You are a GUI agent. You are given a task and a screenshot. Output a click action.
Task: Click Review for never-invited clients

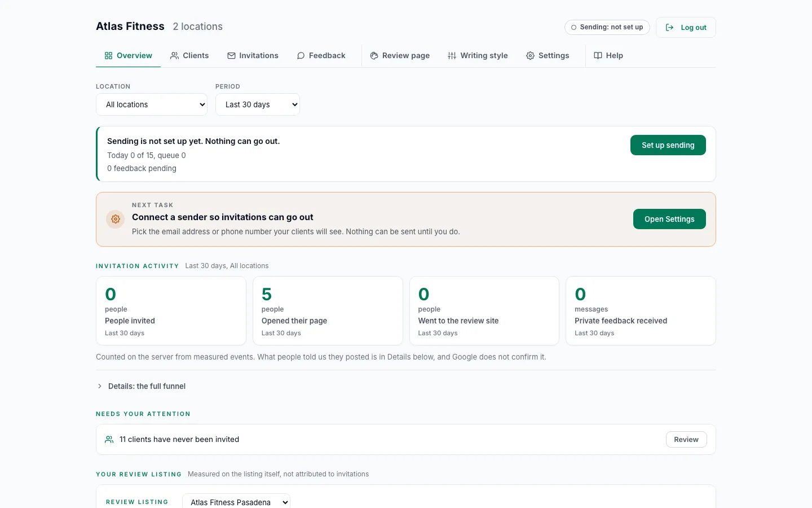(686, 440)
